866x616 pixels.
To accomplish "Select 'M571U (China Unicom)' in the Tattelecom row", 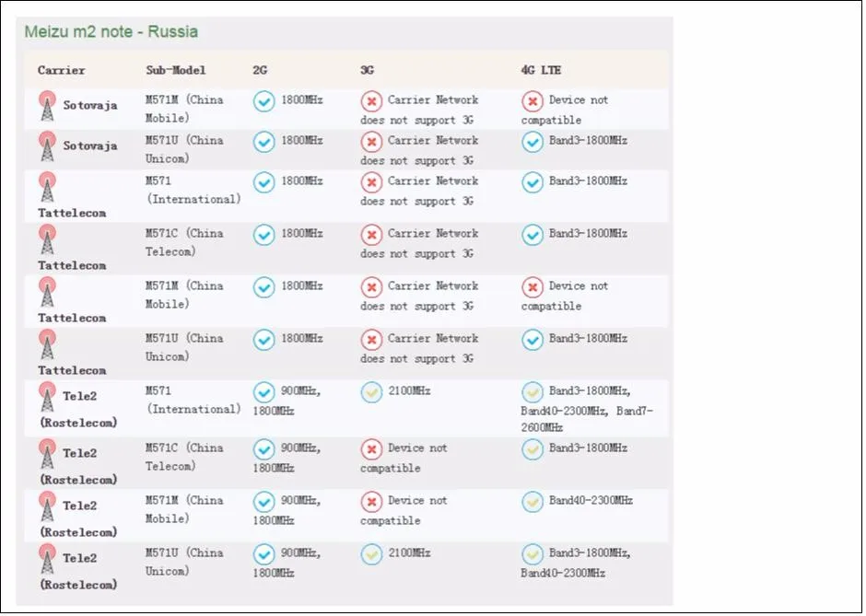I will [184, 347].
